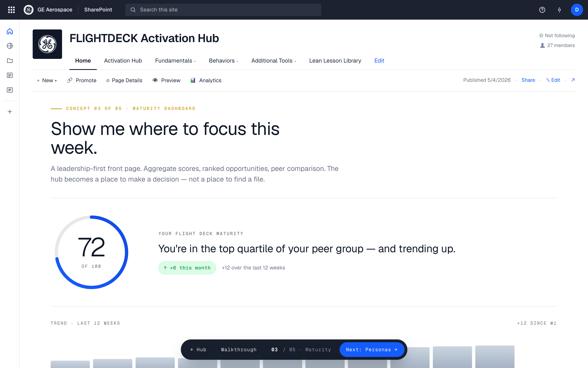The width and height of the screenshot is (588, 368).
Task: Open the lists icon in left sidebar
Action: point(10,90)
